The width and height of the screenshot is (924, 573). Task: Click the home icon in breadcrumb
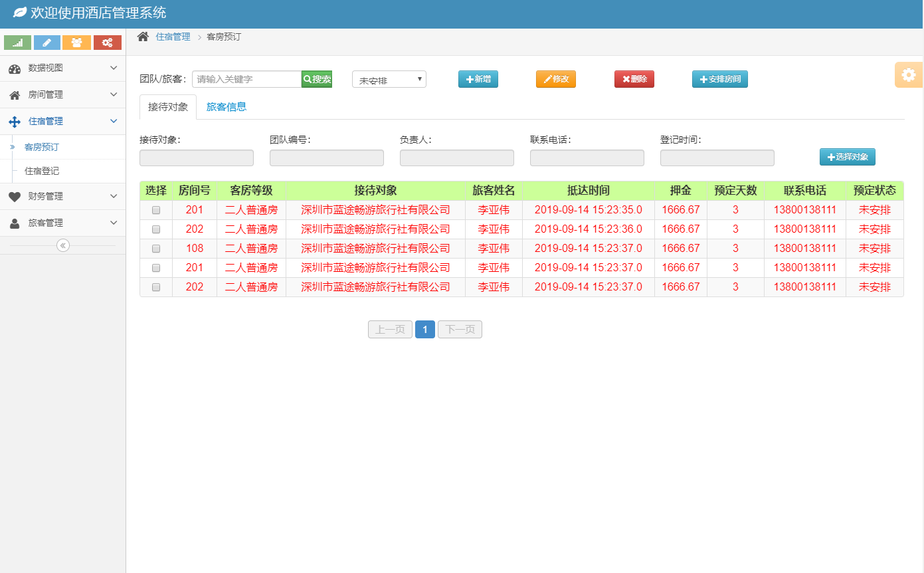pos(143,37)
